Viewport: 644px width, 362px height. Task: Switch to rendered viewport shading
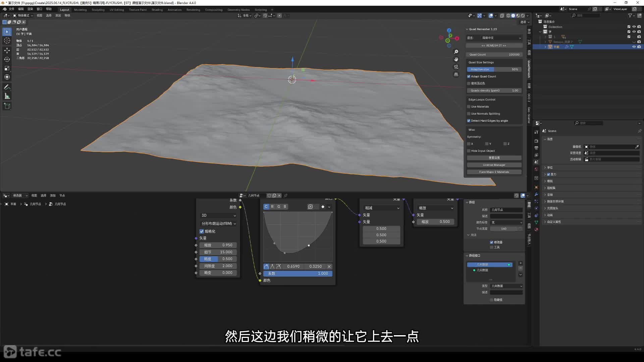pyautogui.click(x=523, y=15)
